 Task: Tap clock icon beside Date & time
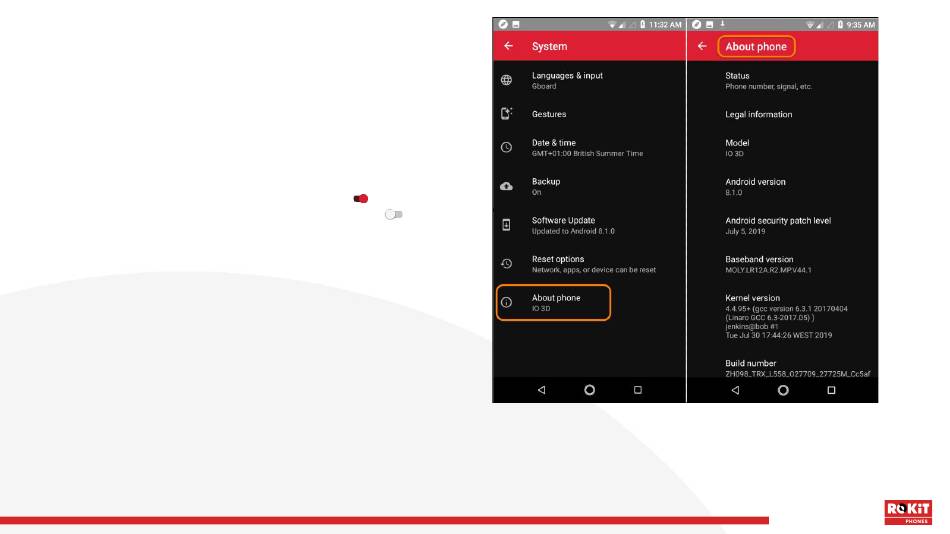coord(507,147)
